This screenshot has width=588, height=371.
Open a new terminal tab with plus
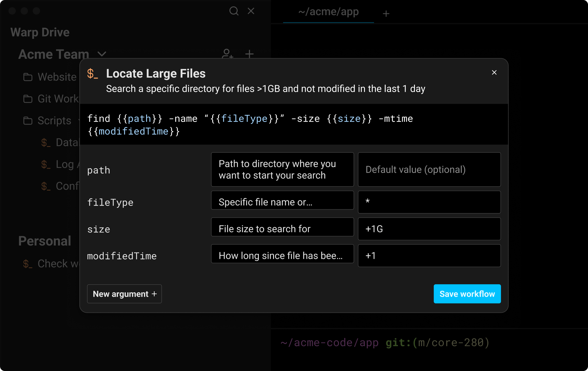(x=386, y=14)
